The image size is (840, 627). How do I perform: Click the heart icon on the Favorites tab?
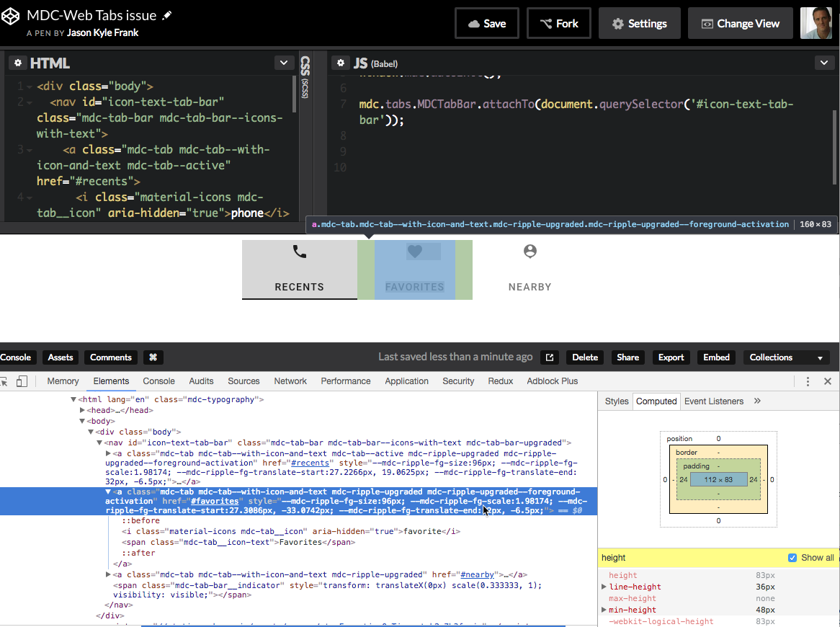click(414, 252)
